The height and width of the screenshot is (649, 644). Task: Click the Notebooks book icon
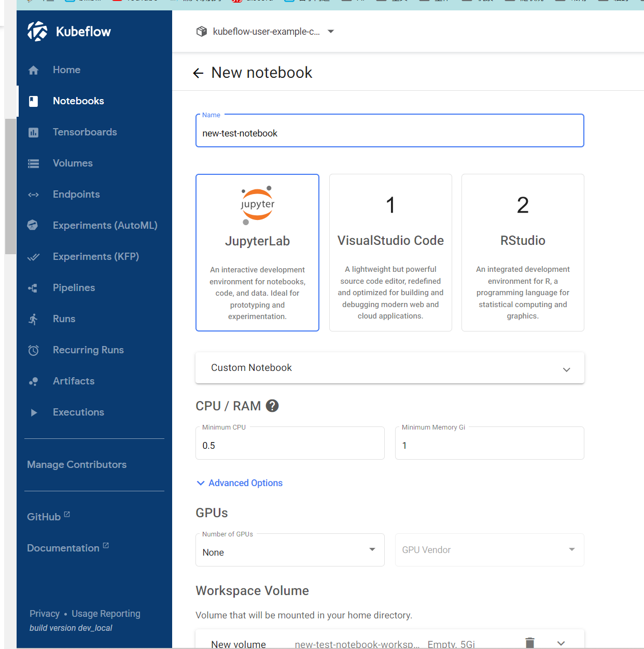(x=33, y=101)
